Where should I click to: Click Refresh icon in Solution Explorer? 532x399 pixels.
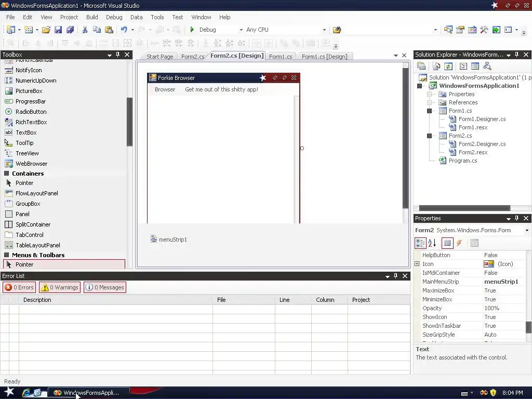(x=448, y=66)
